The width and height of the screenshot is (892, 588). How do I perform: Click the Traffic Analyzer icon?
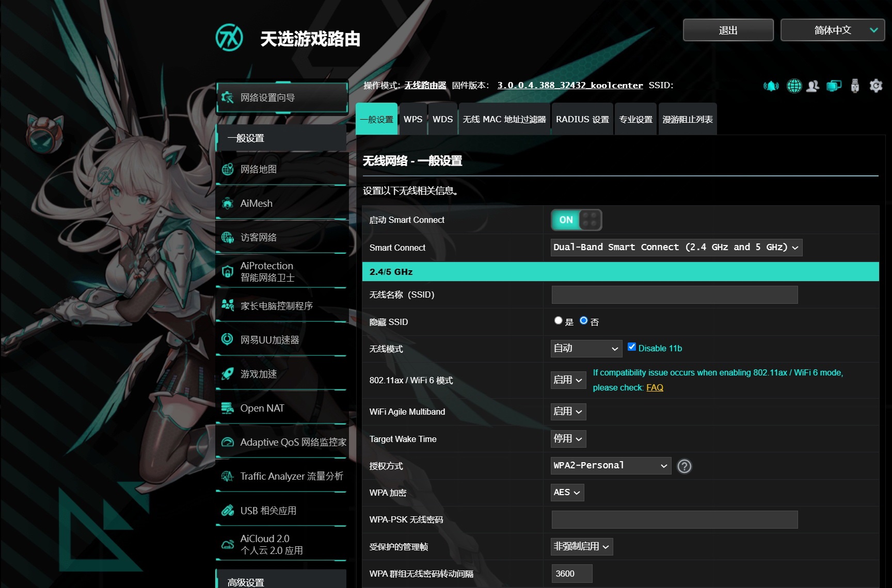click(x=227, y=476)
